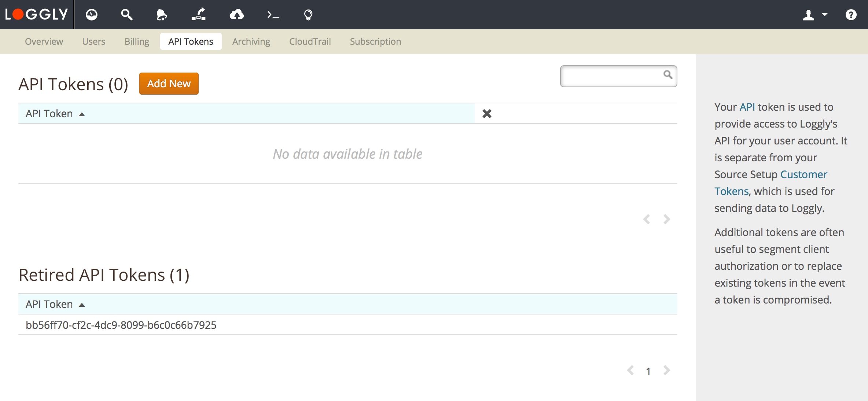The width and height of the screenshot is (868, 401).
Task: Click the X icon in table header
Action: [487, 114]
